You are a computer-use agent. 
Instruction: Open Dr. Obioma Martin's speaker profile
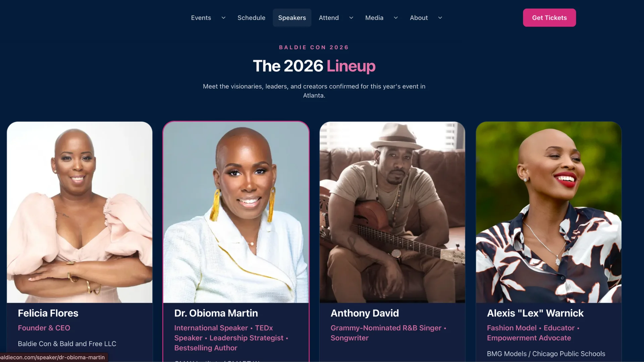[216, 313]
